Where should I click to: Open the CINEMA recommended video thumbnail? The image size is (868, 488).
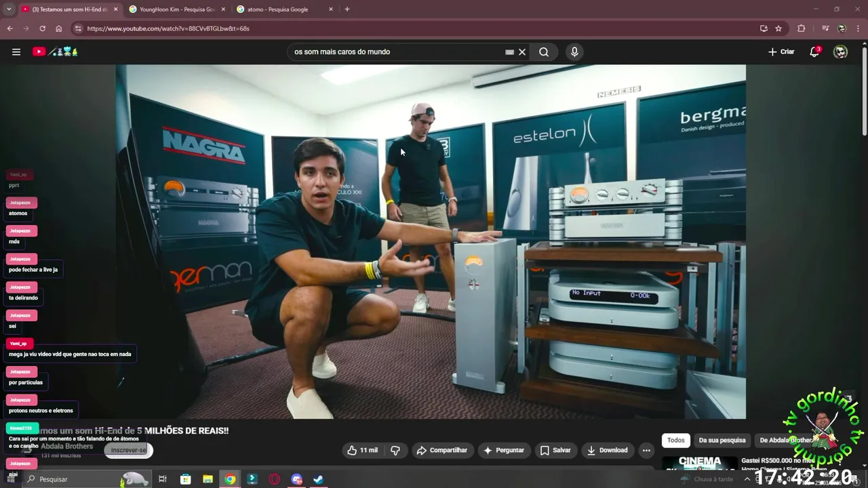699,463
